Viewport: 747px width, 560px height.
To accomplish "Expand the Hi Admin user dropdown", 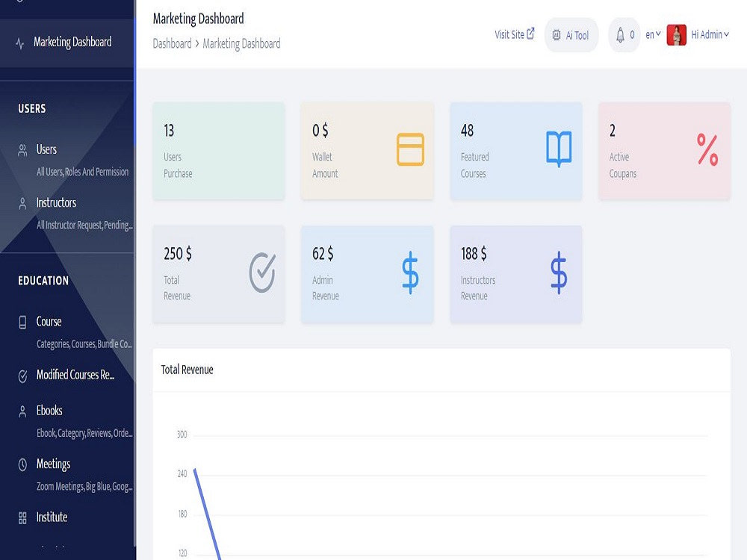I will click(x=710, y=34).
